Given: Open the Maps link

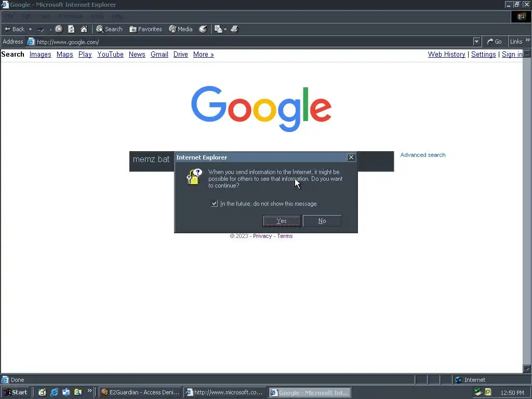Looking at the screenshot, I should (65, 54).
